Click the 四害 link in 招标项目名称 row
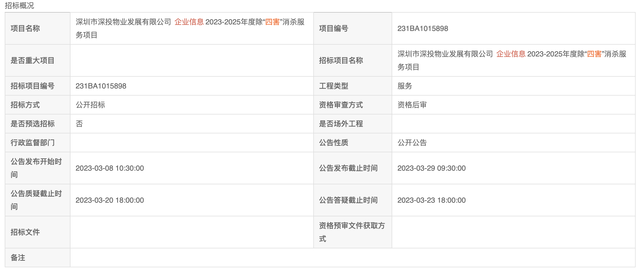This screenshot has height=272, width=644. tap(594, 54)
